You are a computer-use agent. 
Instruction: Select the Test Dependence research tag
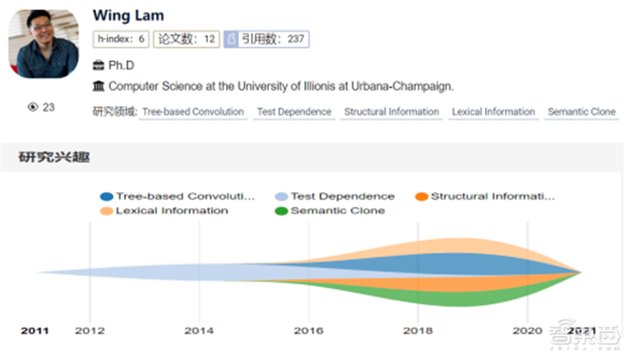pyautogui.click(x=294, y=112)
